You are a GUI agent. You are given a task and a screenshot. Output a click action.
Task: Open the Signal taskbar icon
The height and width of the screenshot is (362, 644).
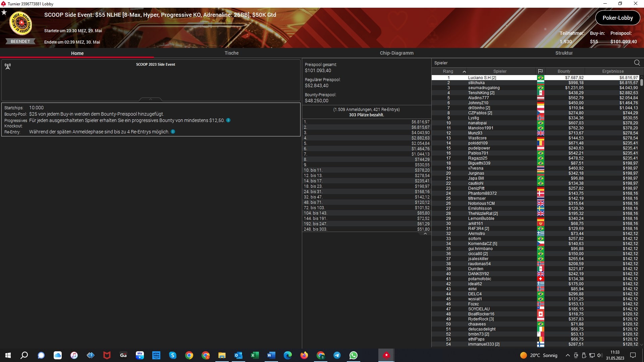click(41, 355)
